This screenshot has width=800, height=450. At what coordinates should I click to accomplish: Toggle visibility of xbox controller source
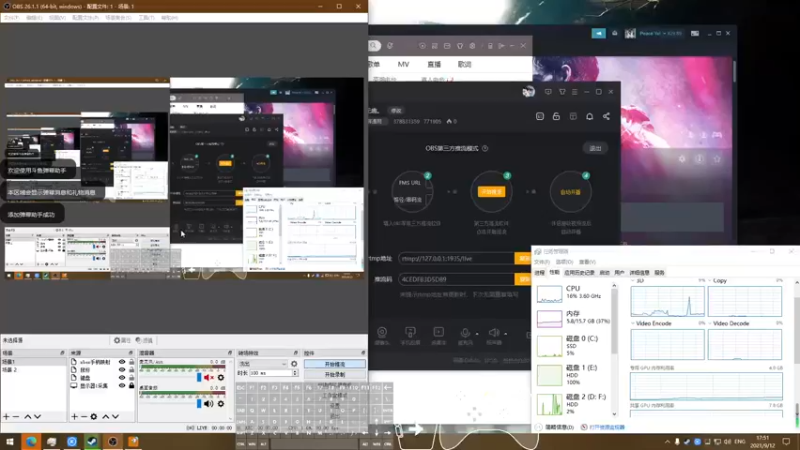tap(122, 362)
